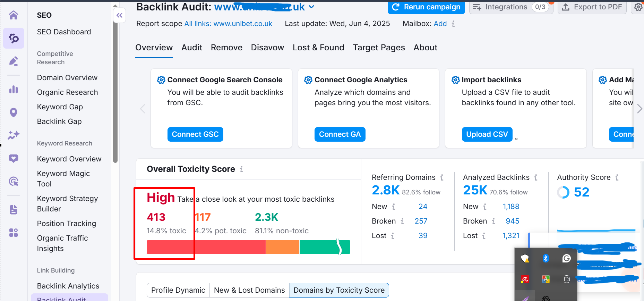The height and width of the screenshot is (301, 644).
Task: Click the Bluetooth icon in system tray
Action: tap(546, 258)
